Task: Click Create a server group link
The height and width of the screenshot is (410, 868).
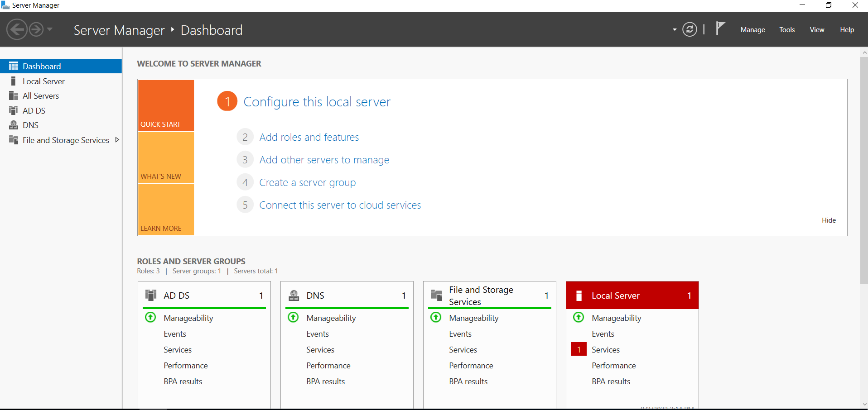Action: click(x=307, y=182)
